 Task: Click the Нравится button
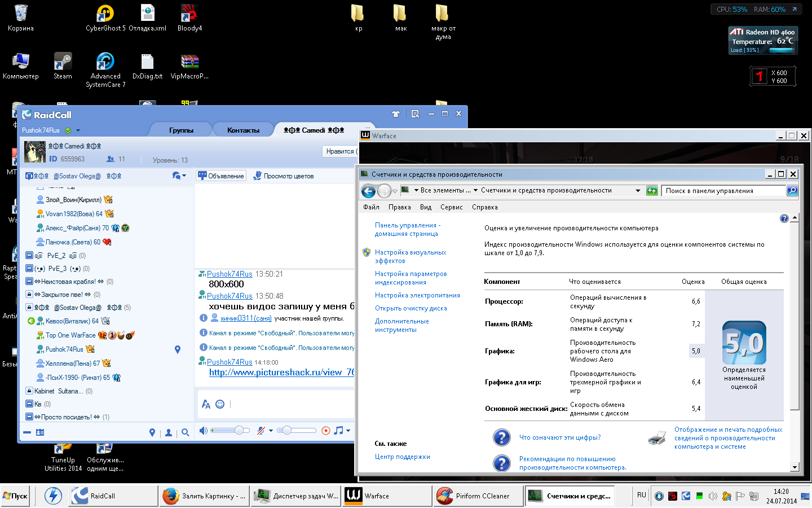(340, 151)
